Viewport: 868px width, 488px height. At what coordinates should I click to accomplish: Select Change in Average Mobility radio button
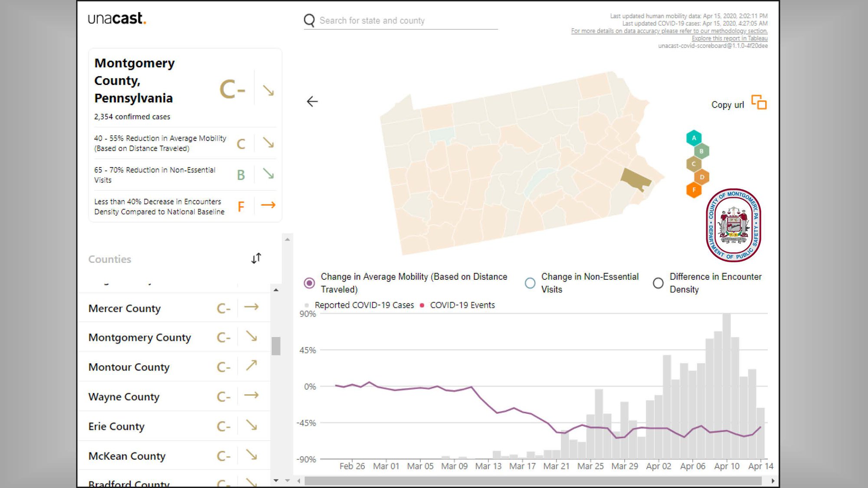[x=309, y=283]
